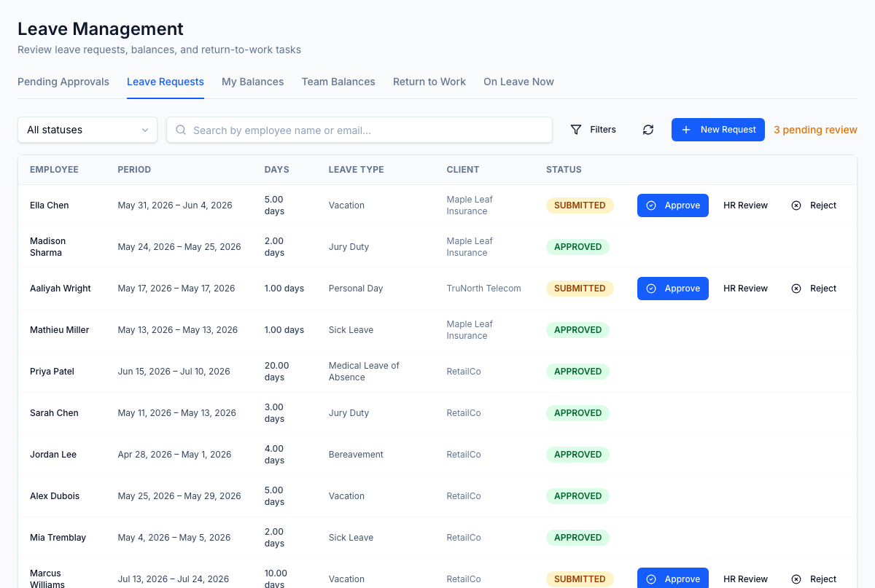This screenshot has width=875, height=588.
Task: Click the New Request button label
Action: (728, 130)
